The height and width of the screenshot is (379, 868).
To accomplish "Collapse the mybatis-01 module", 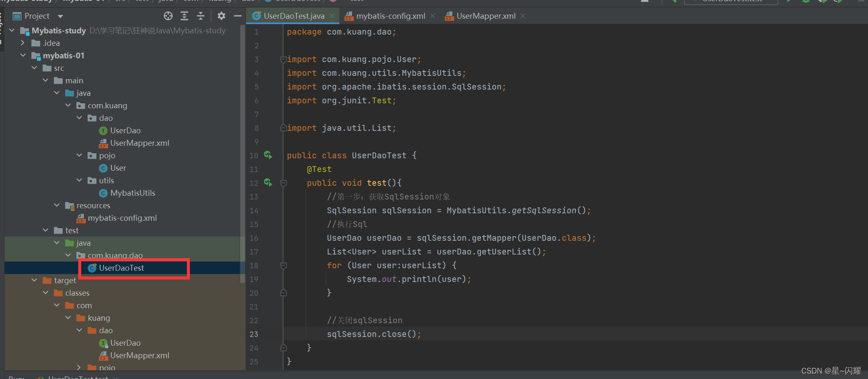I will click(x=23, y=55).
